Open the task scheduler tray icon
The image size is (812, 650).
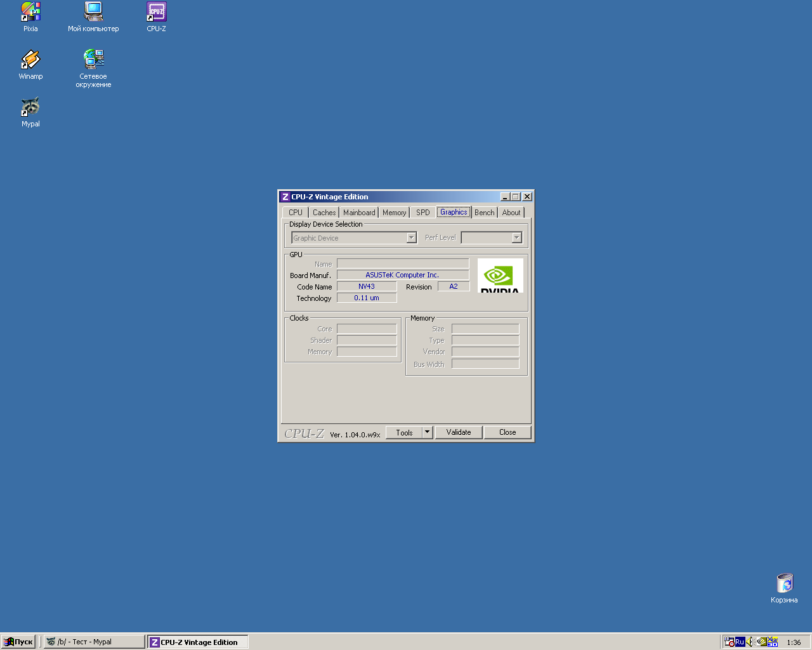pos(730,642)
